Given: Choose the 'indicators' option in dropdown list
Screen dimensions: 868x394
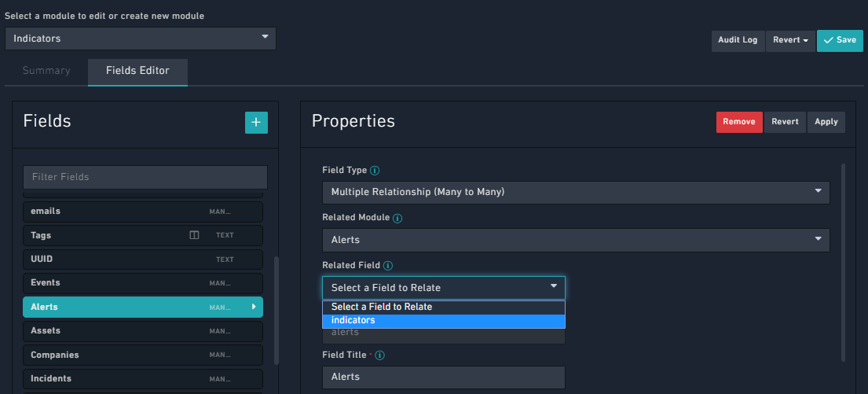Looking at the screenshot, I should click(443, 321).
